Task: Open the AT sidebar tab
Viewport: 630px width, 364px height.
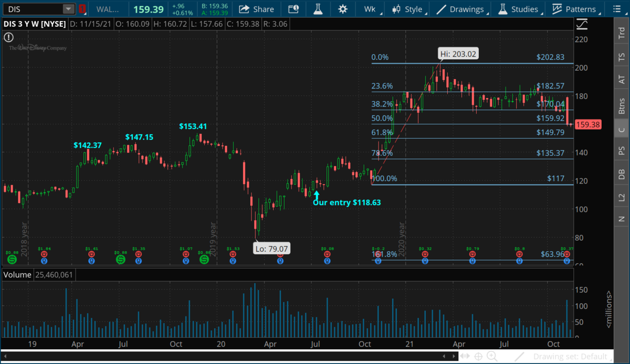Action: point(622,80)
